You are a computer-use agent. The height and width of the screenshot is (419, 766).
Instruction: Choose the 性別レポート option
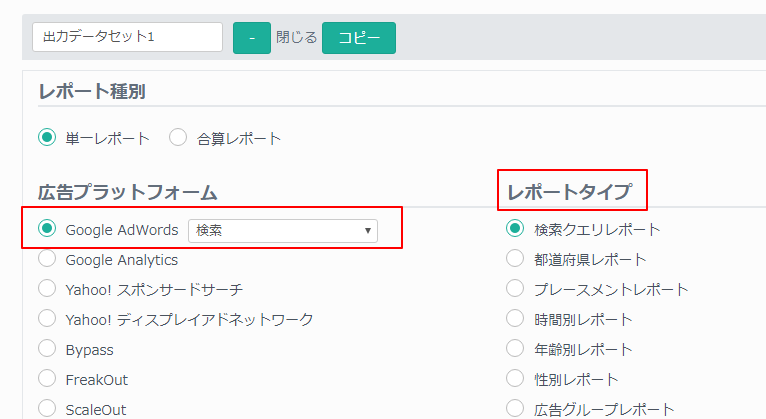[515, 378]
